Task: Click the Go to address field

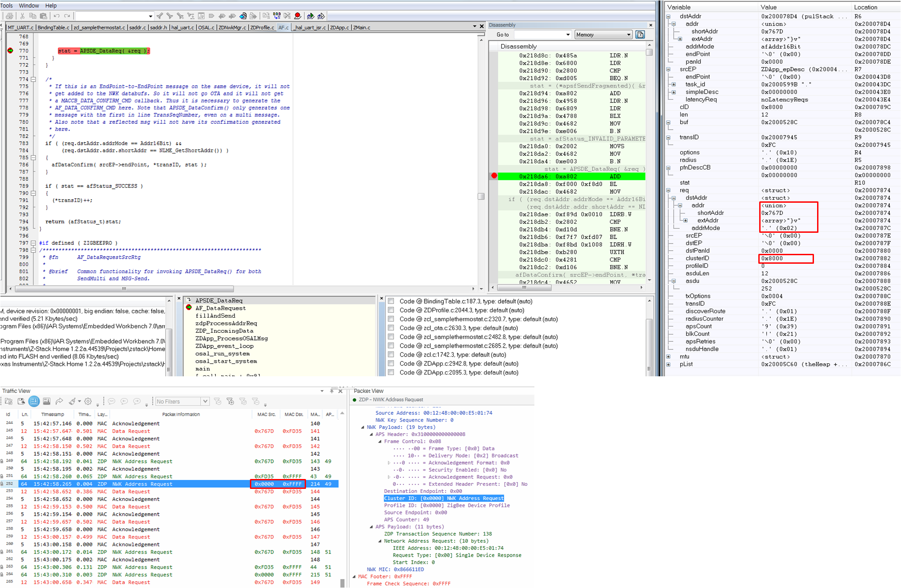Action: tap(540, 35)
